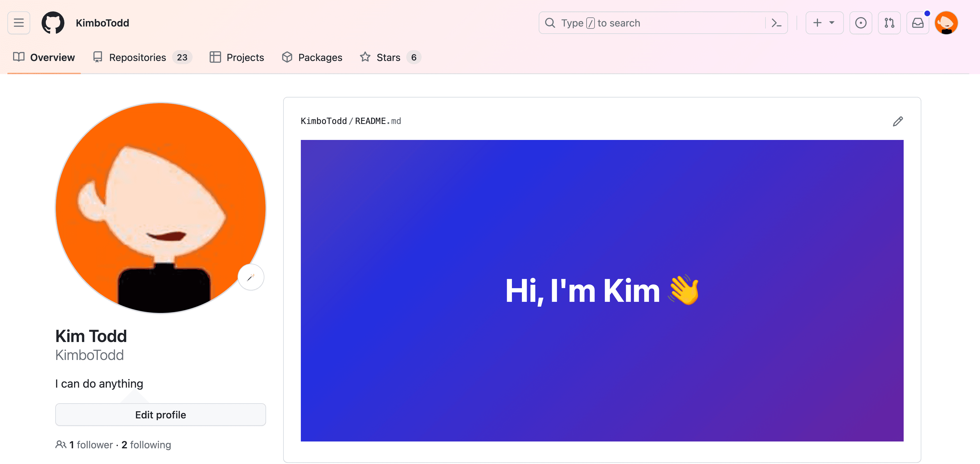This screenshot has width=980, height=464.
Task: Click the README.md edit pencil icon
Action: 897,121
